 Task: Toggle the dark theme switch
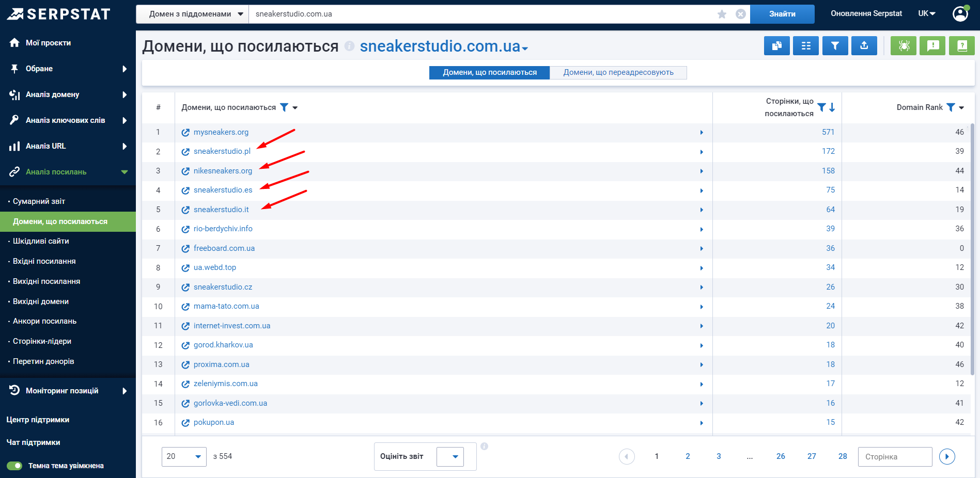coord(15,466)
